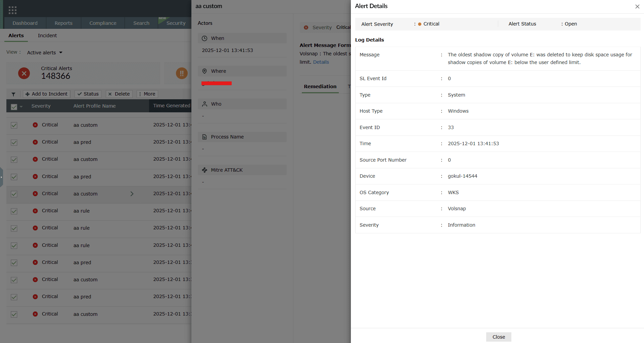Click the pause icon next to Critical Alerts
This screenshot has height=343, width=644.
pos(182,73)
